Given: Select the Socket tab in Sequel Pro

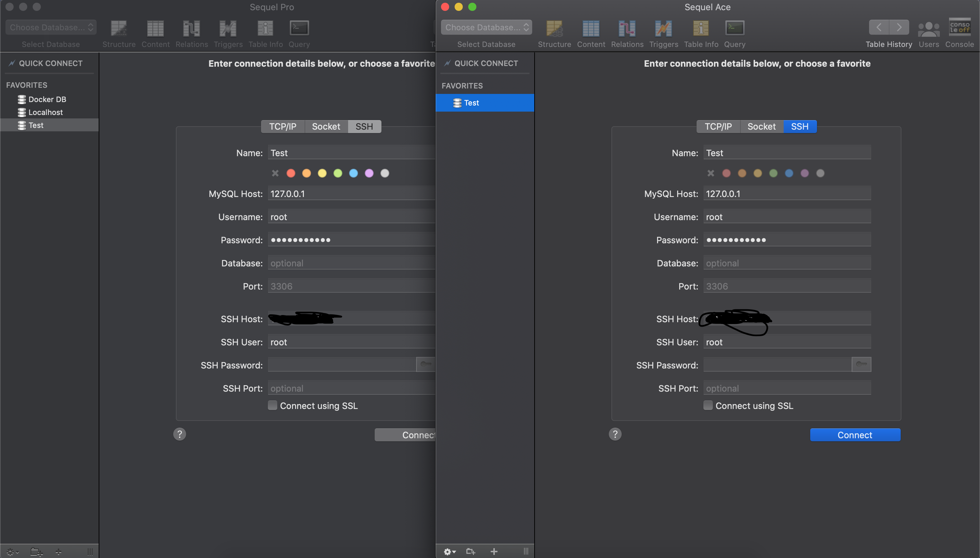Looking at the screenshot, I should (326, 127).
